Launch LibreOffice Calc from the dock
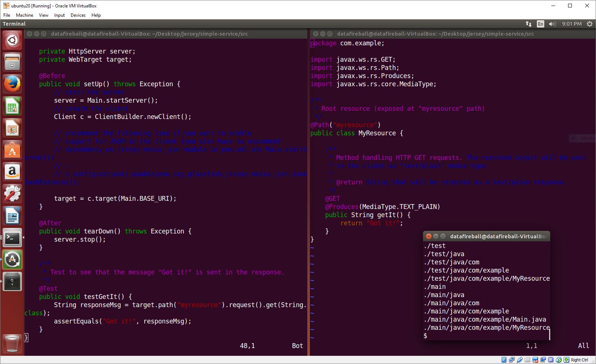Viewport: 596px width, 364px height. (12, 106)
